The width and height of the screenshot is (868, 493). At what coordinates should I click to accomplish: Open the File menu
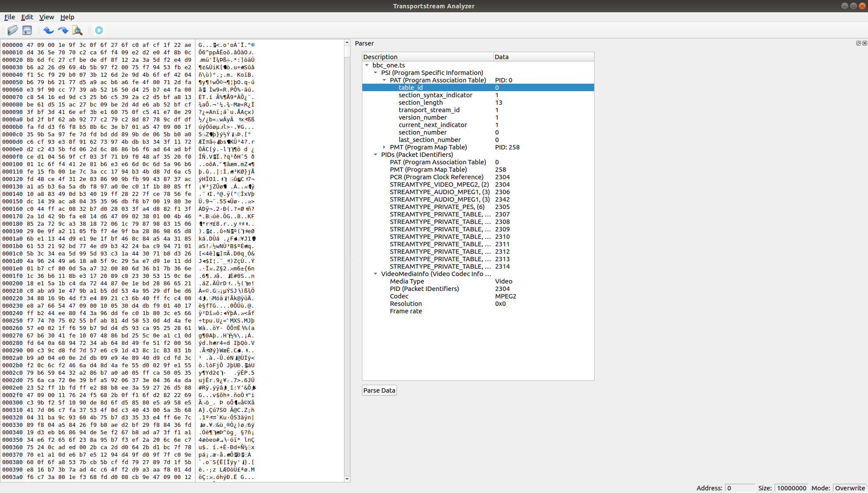(10, 17)
